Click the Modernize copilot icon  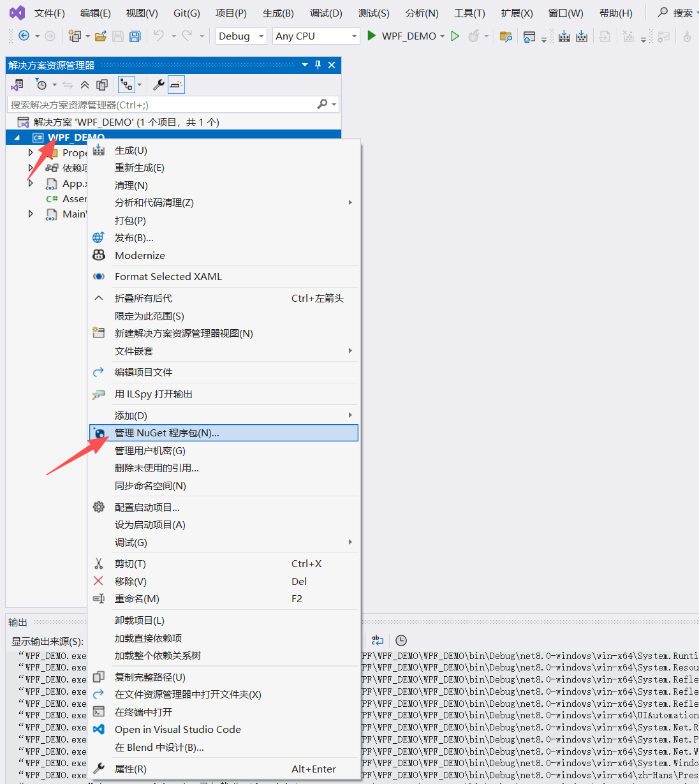click(x=99, y=255)
